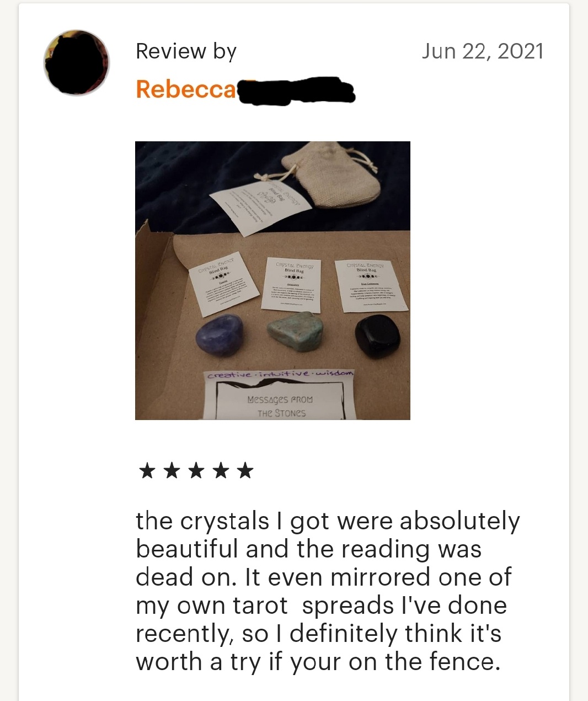Open the reviewer's circular profile avatar

77,63
